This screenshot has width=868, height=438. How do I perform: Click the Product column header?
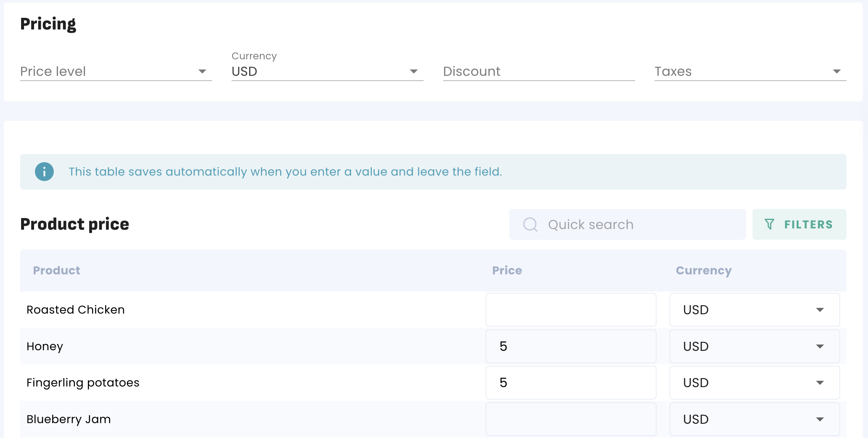[56, 270]
